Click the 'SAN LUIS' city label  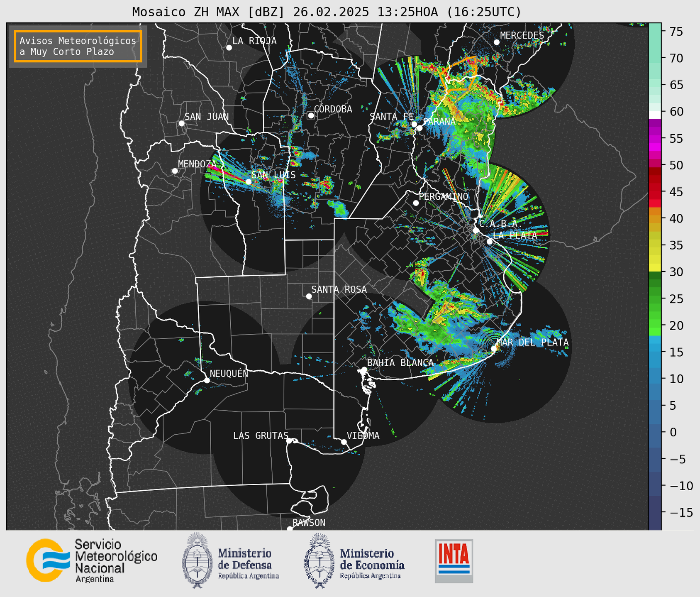coord(274,175)
